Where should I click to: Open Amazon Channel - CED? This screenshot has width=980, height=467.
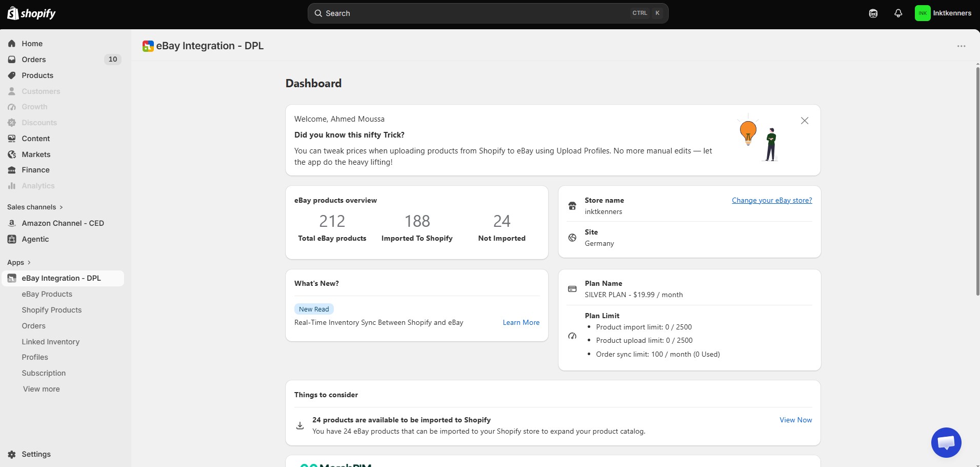coord(63,223)
